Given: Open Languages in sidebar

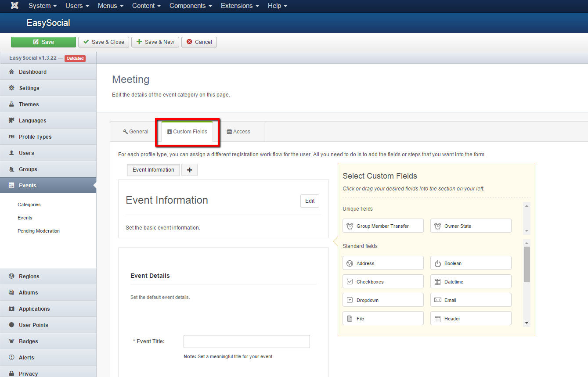Looking at the screenshot, I should click(x=48, y=121).
